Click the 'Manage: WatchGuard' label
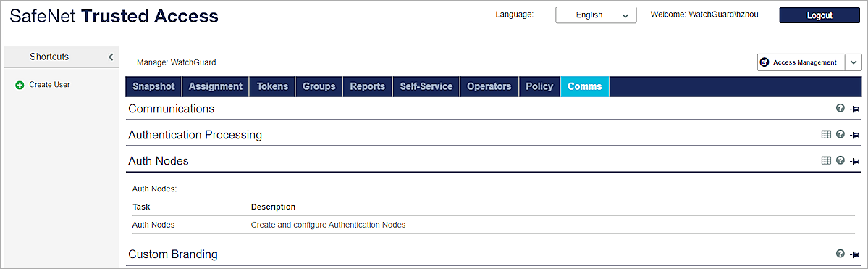Viewport: 868px width, 269px height. [x=176, y=62]
